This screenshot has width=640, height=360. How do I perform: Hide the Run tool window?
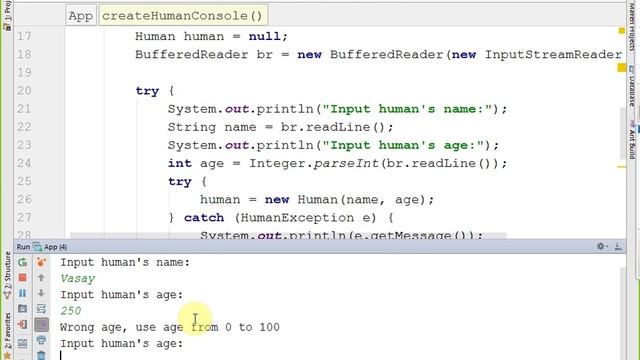point(618,247)
